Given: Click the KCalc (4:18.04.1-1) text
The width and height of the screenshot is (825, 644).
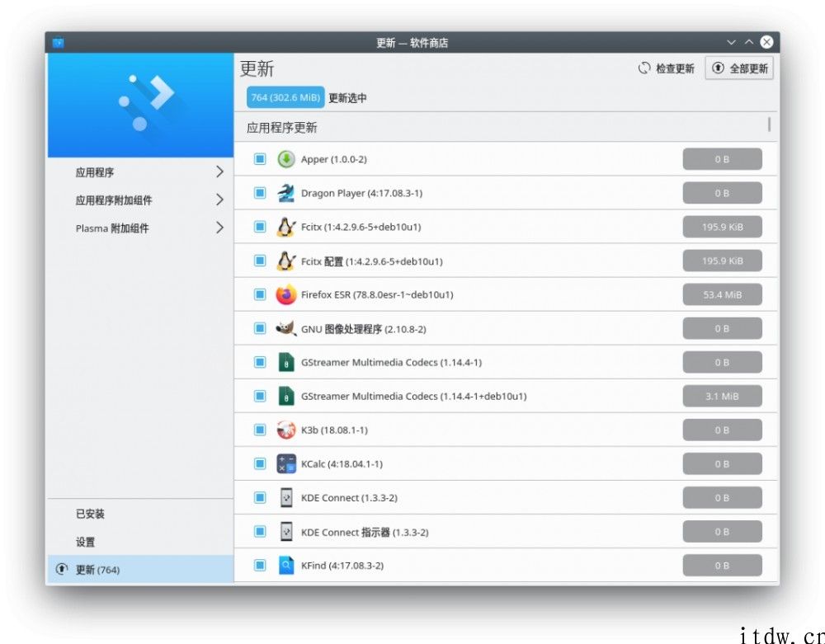Looking at the screenshot, I should click(342, 463).
